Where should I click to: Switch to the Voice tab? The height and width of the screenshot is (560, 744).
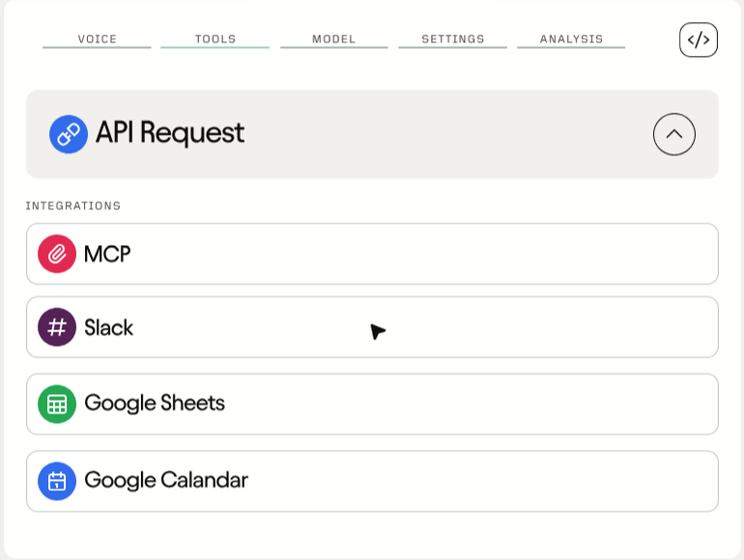coord(97,39)
